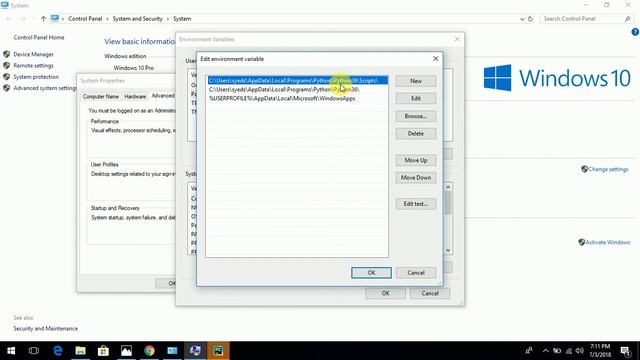Screen dimensions: 640x360
Task: Open Device Manager link
Action: click(x=33, y=54)
